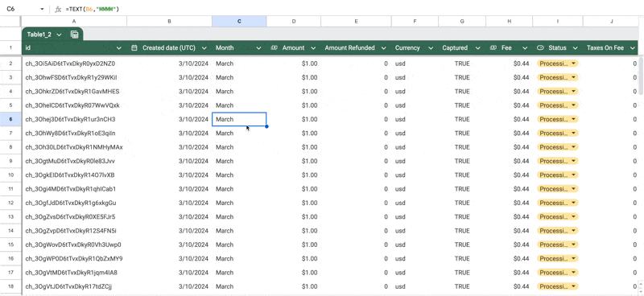This screenshot has width=644, height=296.
Task: Click cell ch_3OgfJdD6tTvxDkyR1g6xkgGu
Action: tap(74, 203)
